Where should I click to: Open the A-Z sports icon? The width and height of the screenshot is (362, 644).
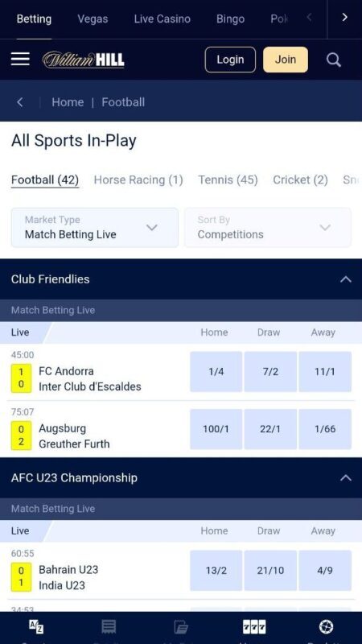(x=36, y=627)
